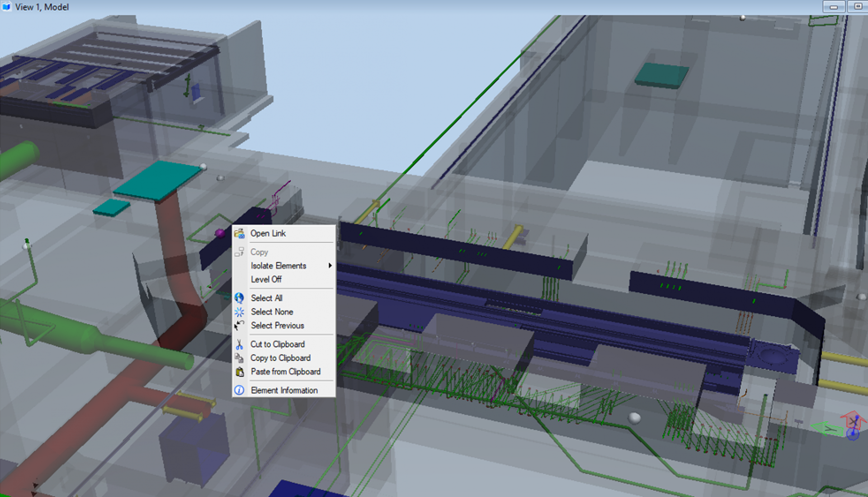Viewport: 868px width, 497px height.
Task: Click the white sphere at bottom right
Action: (x=634, y=418)
